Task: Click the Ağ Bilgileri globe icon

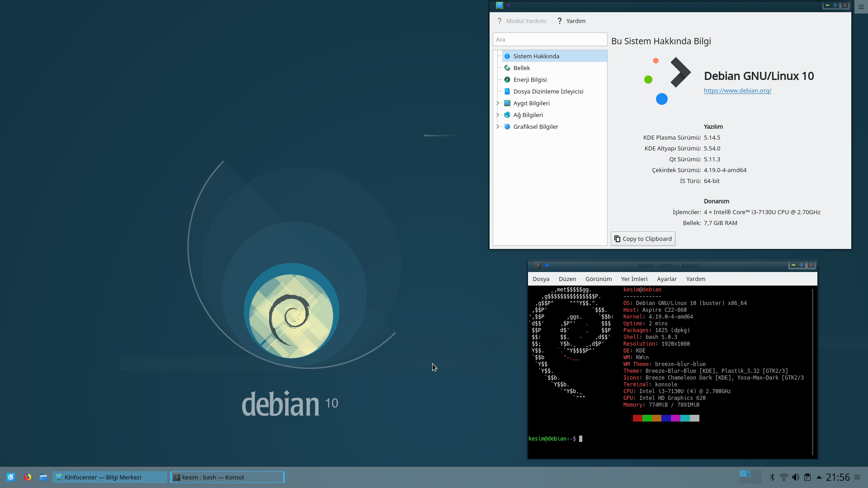Action: [507, 115]
